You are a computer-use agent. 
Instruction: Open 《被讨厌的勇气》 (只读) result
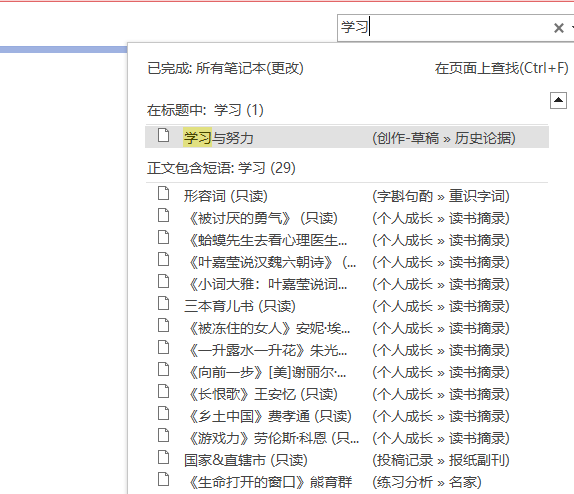coord(347,218)
